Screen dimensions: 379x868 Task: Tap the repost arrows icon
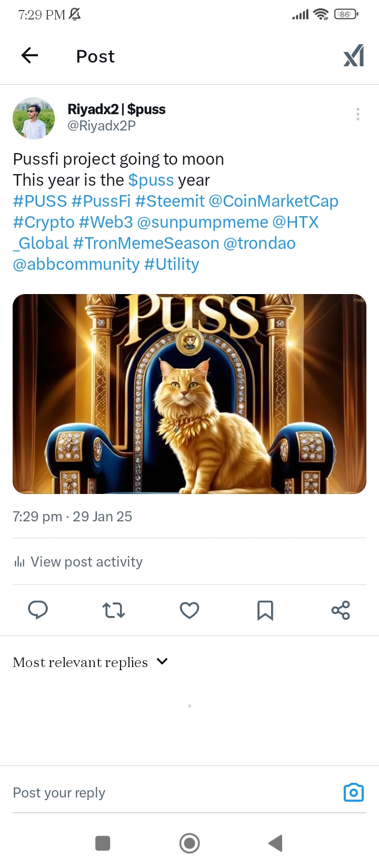point(114,610)
